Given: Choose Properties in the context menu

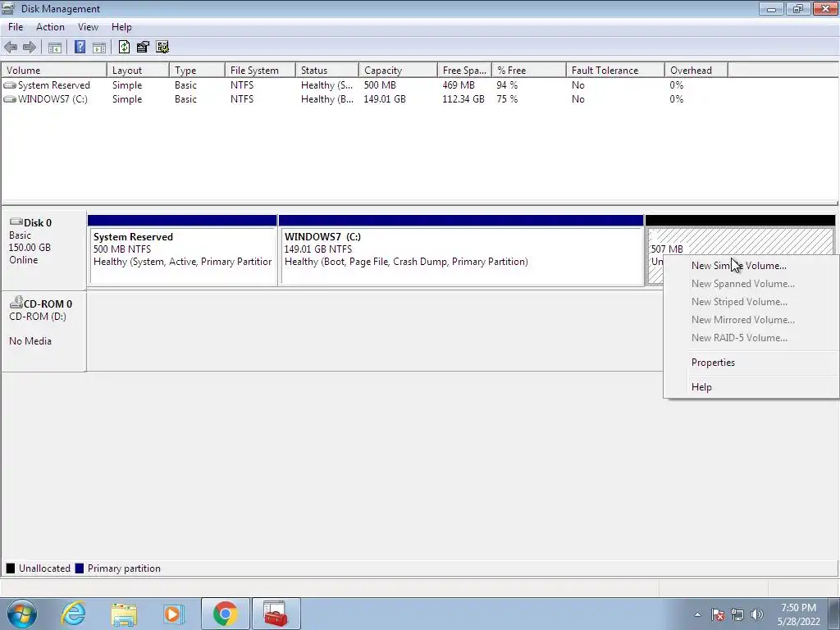Looking at the screenshot, I should point(751,363).
